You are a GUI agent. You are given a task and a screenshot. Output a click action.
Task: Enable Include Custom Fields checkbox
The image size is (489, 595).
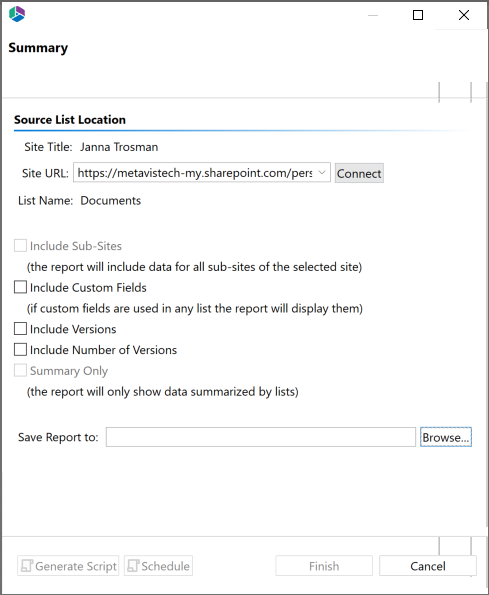tap(20, 287)
